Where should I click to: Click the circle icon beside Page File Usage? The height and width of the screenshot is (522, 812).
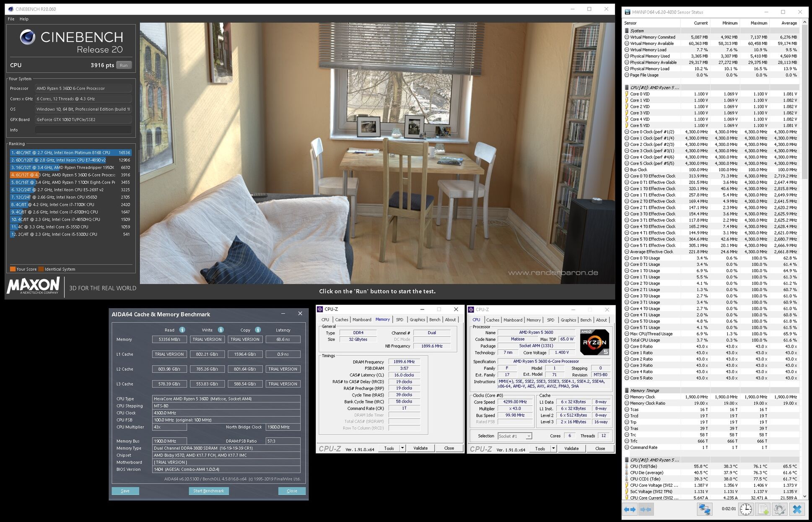[627, 75]
